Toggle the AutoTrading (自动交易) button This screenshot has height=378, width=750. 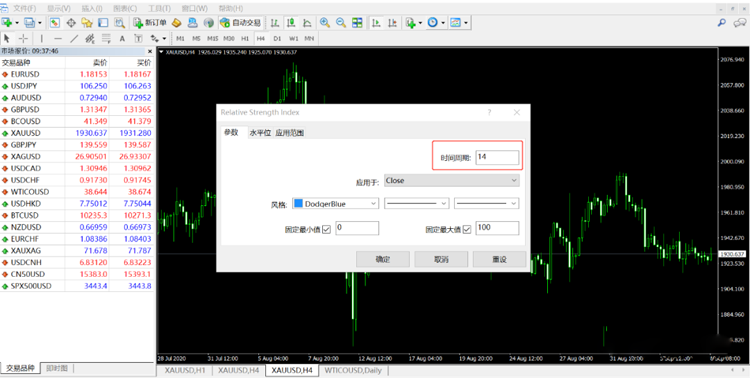[241, 22]
